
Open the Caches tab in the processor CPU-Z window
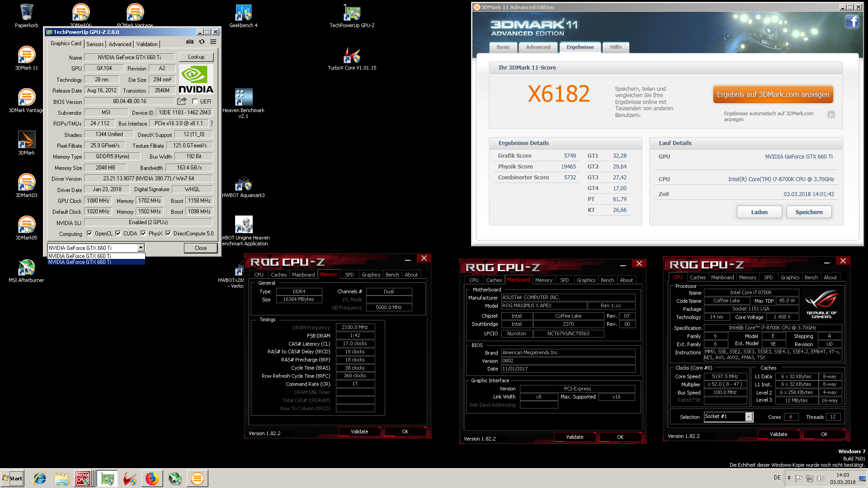(698, 277)
